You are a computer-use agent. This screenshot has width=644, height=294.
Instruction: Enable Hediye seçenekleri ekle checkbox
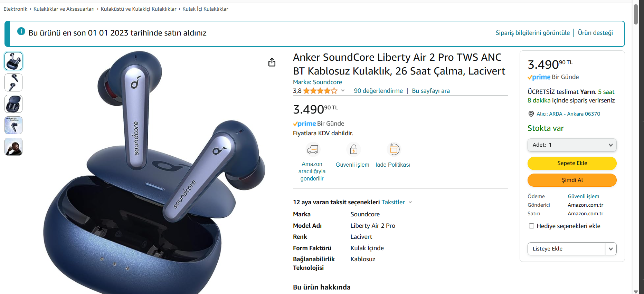click(531, 226)
